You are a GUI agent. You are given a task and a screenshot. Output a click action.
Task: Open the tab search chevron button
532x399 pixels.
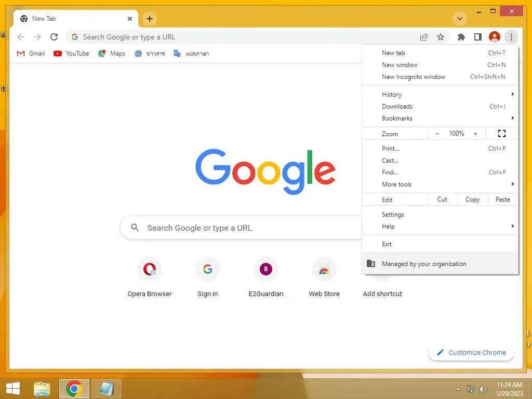460,19
